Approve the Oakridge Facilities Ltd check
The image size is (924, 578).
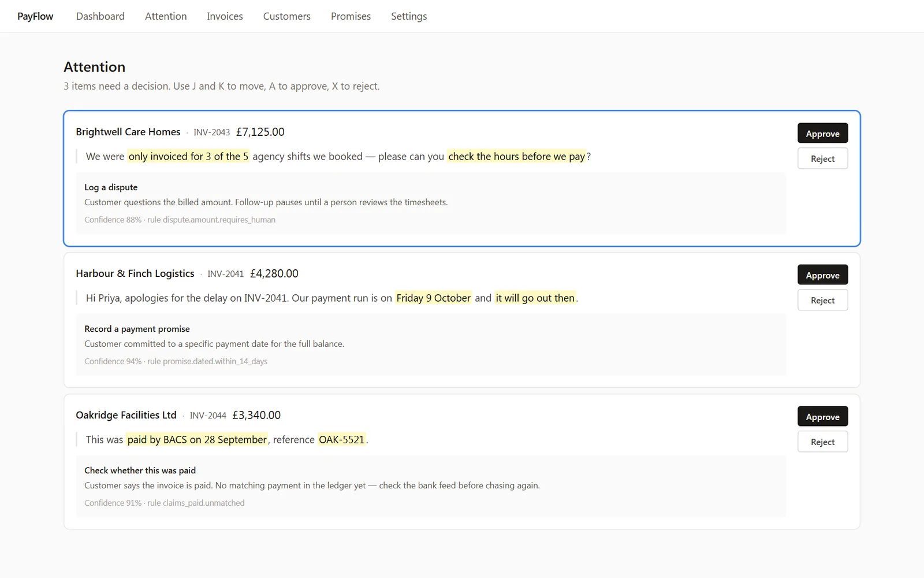click(x=822, y=416)
